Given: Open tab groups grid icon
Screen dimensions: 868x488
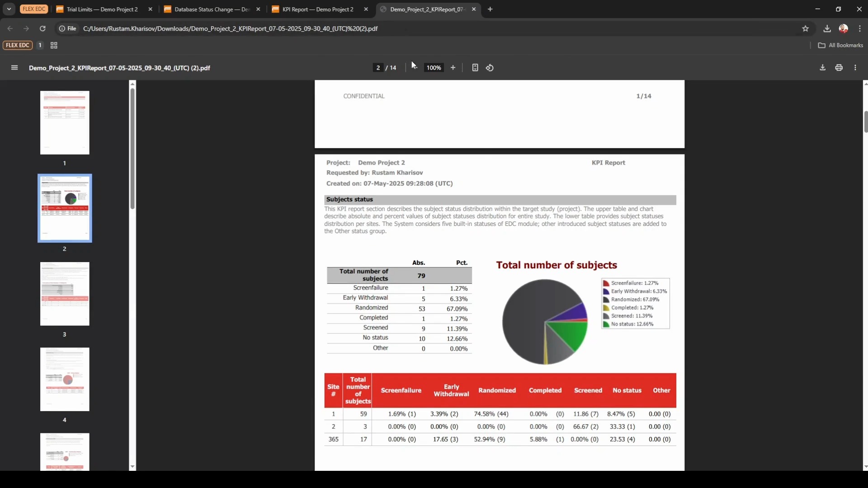Looking at the screenshot, I should pos(54,45).
